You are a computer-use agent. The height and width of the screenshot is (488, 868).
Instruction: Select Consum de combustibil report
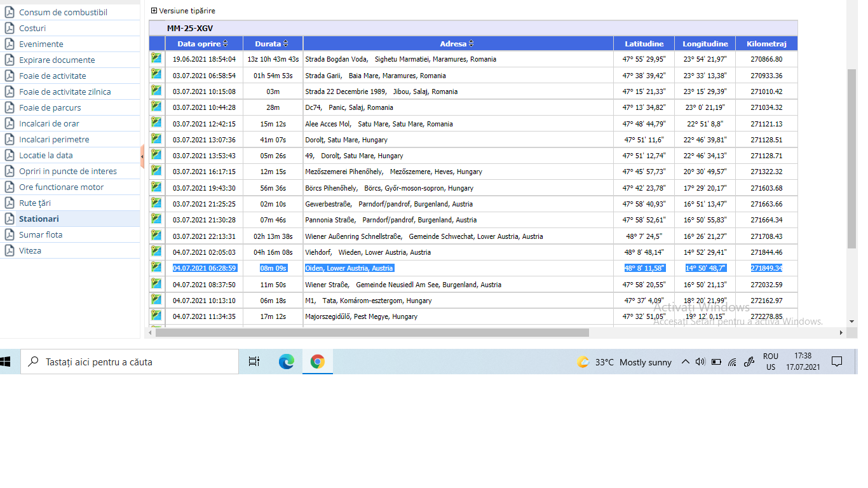(63, 12)
